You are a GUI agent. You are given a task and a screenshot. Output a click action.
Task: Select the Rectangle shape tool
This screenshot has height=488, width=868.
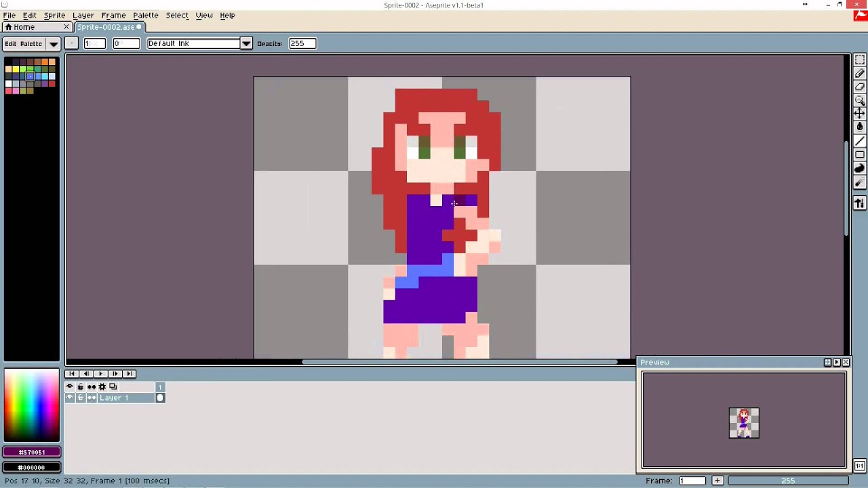pos(859,155)
